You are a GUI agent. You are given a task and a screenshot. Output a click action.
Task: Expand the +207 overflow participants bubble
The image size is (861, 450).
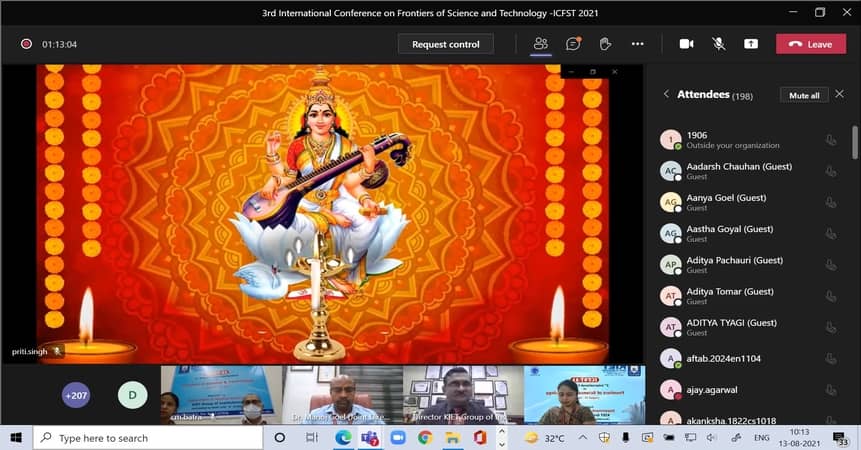tap(76, 395)
